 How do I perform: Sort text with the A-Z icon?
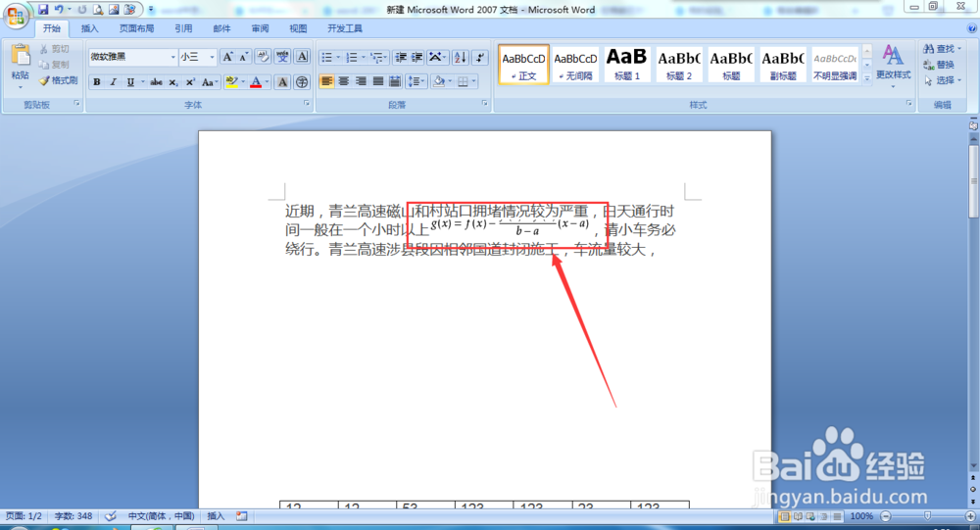[x=460, y=58]
